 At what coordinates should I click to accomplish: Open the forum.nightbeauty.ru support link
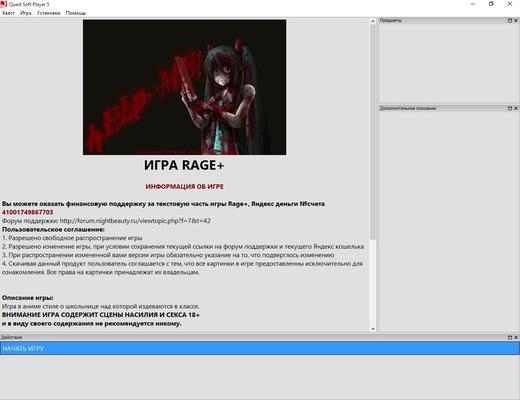click(135, 221)
